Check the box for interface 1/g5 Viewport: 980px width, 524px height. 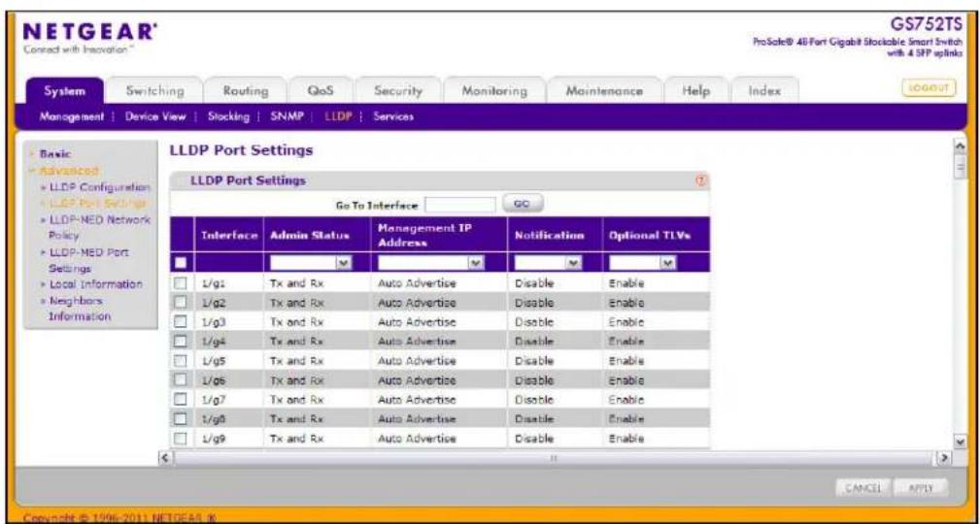click(182, 361)
